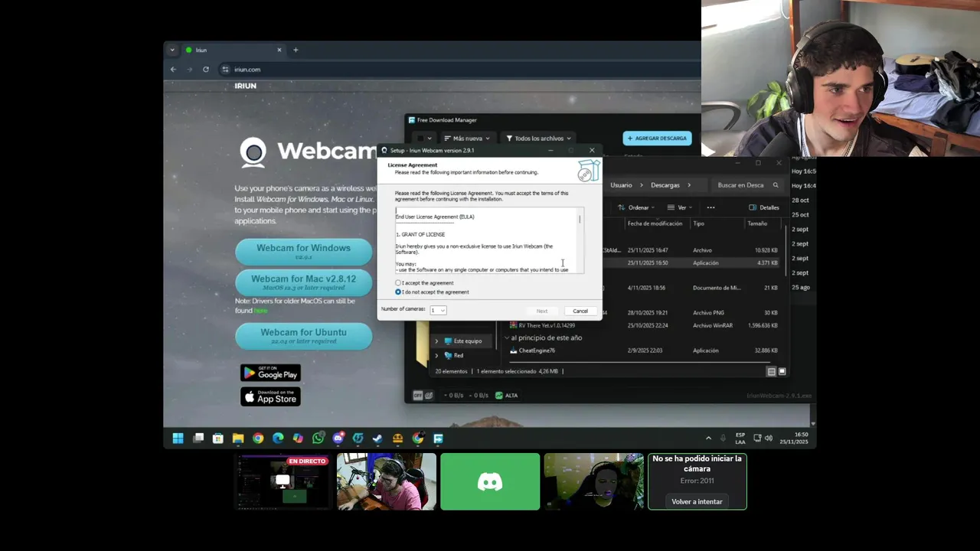The width and height of the screenshot is (980, 551).
Task: Go forward in the browser
Action: [x=189, y=70]
